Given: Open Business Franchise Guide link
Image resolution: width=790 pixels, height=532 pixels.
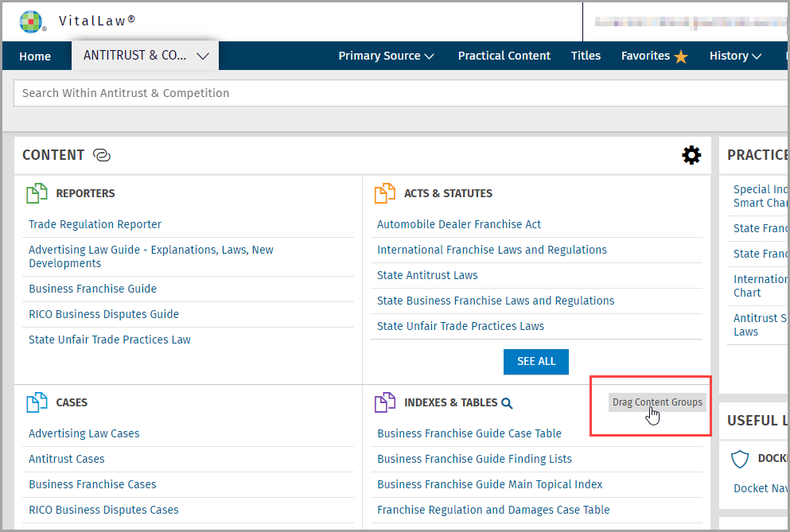Looking at the screenshot, I should [93, 289].
